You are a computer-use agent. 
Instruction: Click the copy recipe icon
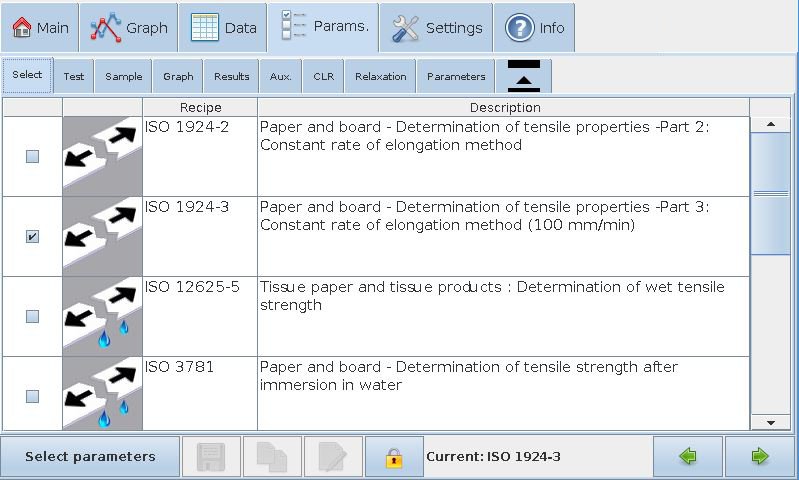pos(272,456)
